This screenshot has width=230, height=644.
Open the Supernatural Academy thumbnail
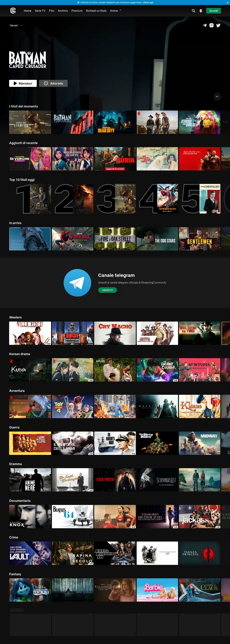[x=73, y=159]
